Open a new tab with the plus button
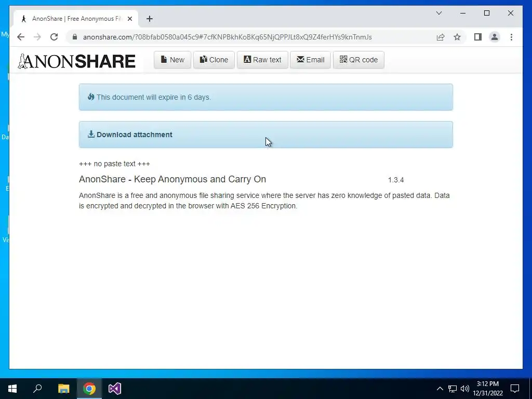532x399 pixels. pos(150,19)
